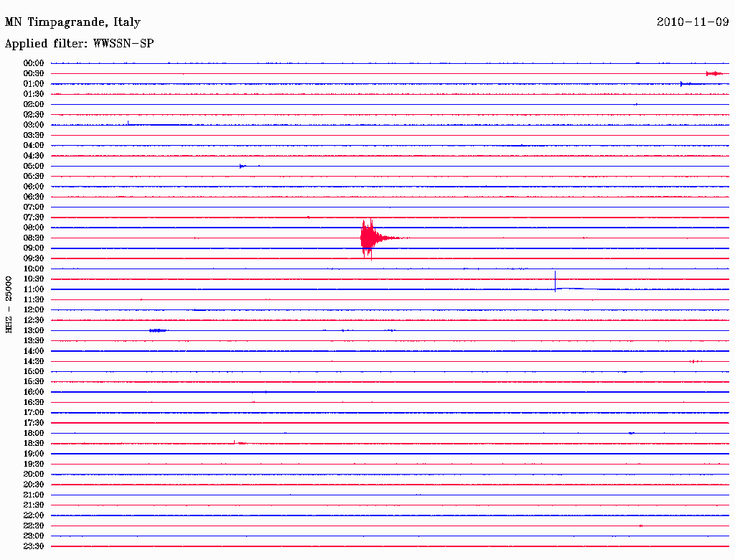This screenshot has width=735, height=560.
Task: Click the station title 'MN Timpagrande, Italy'
Action: click(x=72, y=22)
